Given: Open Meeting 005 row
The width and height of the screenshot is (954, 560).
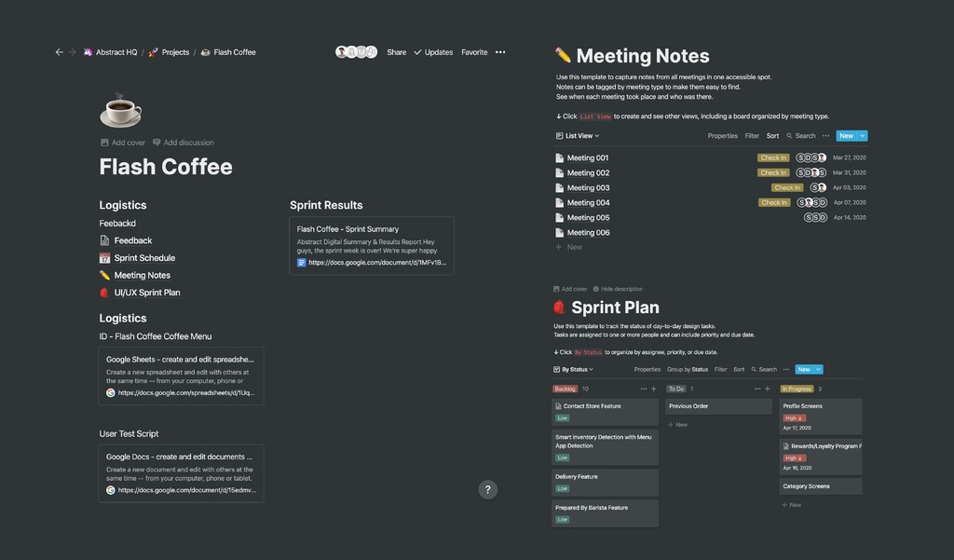Looking at the screenshot, I should pos(711,217).
